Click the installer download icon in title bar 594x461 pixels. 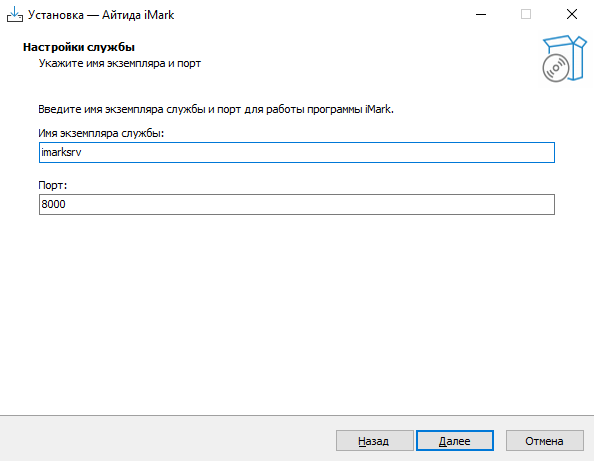[x=15, y=15]
